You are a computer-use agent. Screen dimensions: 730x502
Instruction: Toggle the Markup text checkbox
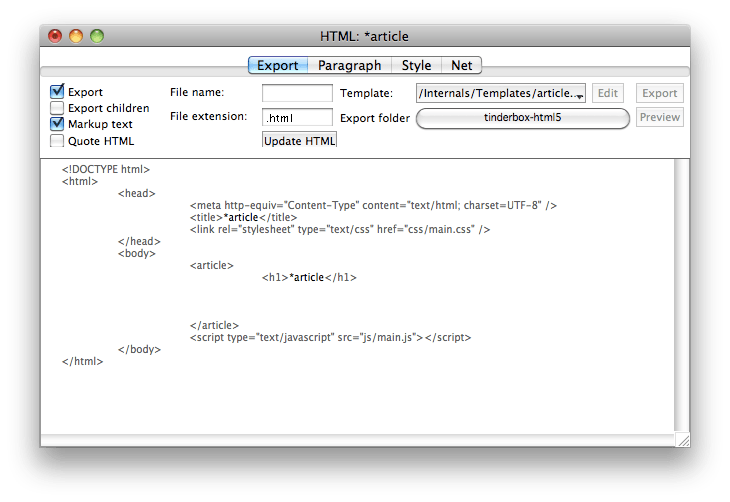(57, 124)
